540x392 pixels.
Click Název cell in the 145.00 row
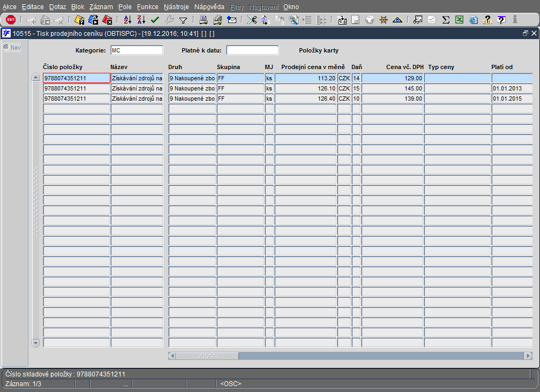(137, 88)
